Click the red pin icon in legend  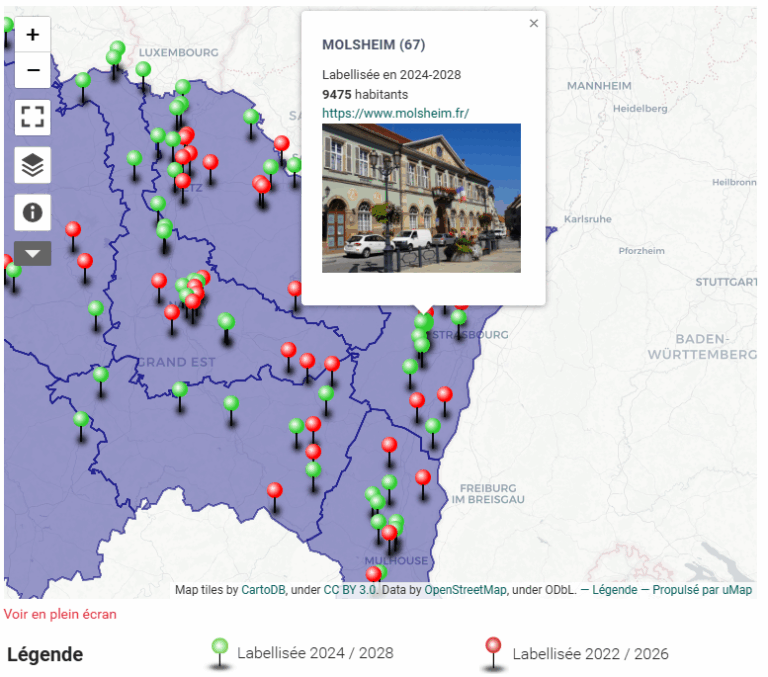pos(493,648)
